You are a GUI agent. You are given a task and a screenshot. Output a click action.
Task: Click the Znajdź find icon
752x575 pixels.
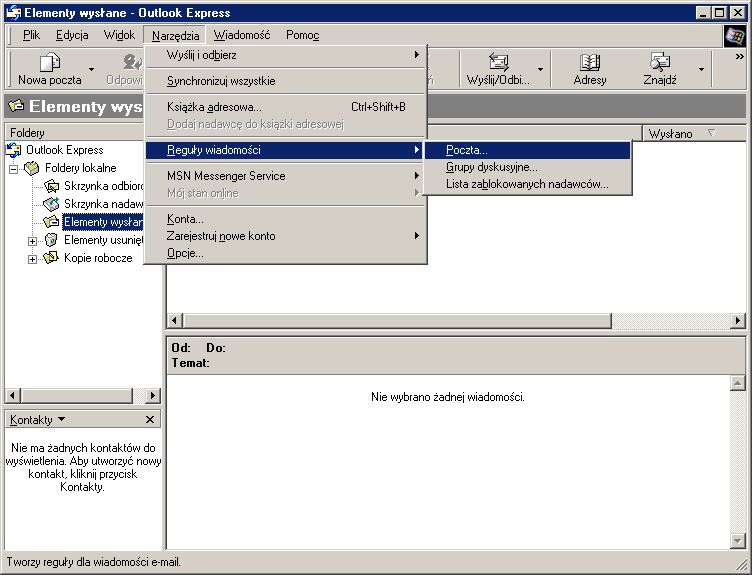[660, 62]
